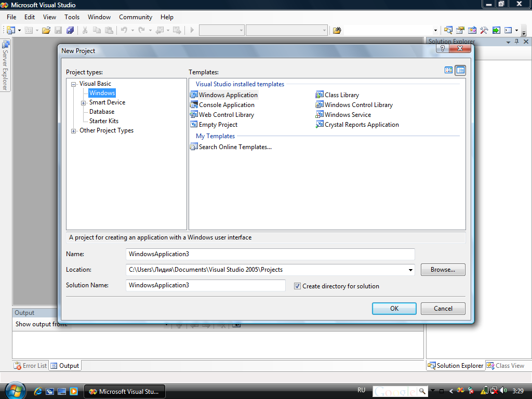This screenshot has width=532, height=399.
Task: Click the Cancel button
Action: point(443,309)
